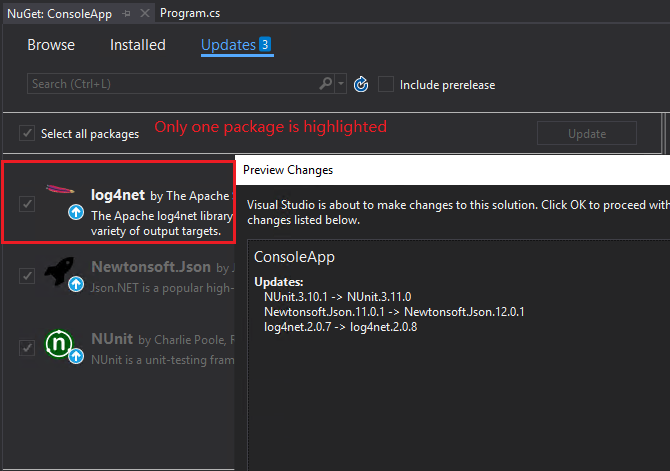The image size is (670, 471).
Task: Open the search options dropdown arrow
Action: pos(341,84)
